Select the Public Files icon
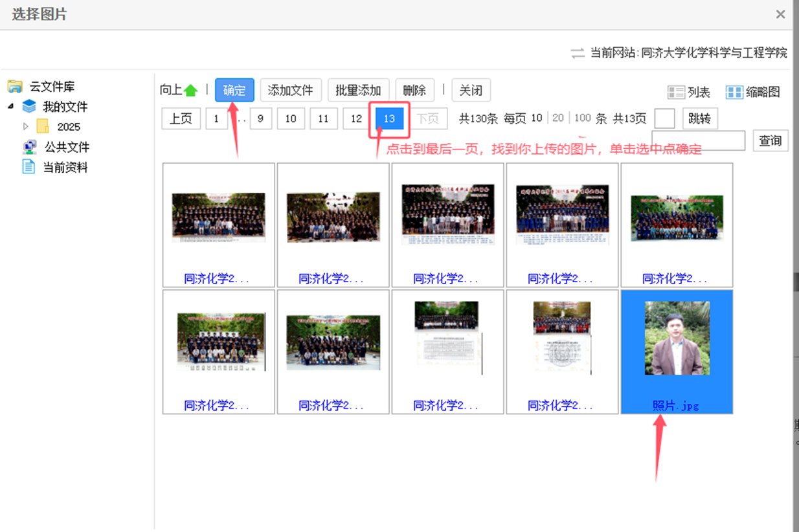Screen dimensions: 799x532 (29, 147)
